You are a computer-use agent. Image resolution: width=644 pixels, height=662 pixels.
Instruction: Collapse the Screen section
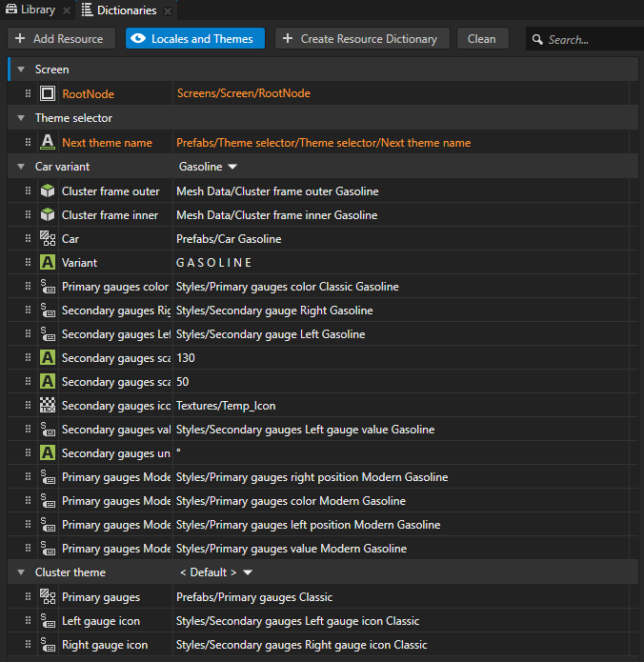(20, 70)
